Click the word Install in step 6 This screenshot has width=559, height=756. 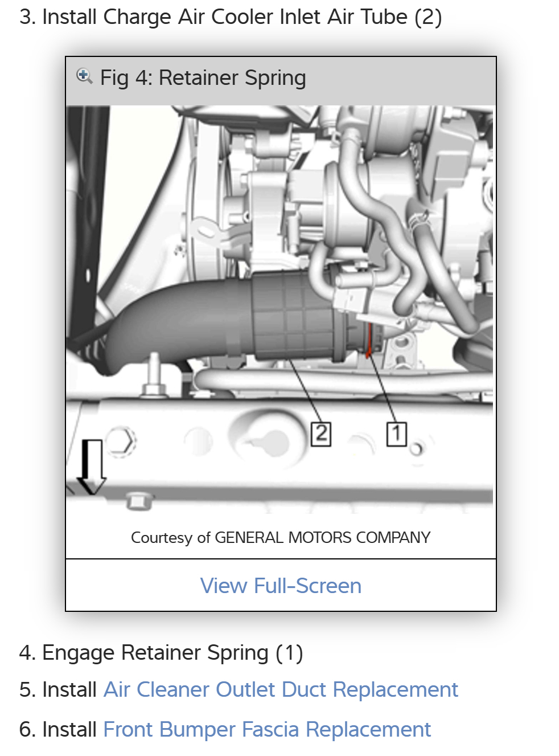(69, 729)
